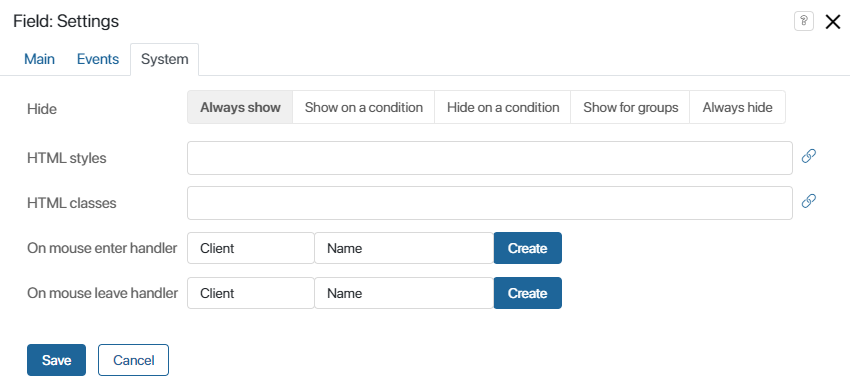Click Create for mouse enter handler
The height and width of the screenshot is (389, 850).
[x=527, y=248]
